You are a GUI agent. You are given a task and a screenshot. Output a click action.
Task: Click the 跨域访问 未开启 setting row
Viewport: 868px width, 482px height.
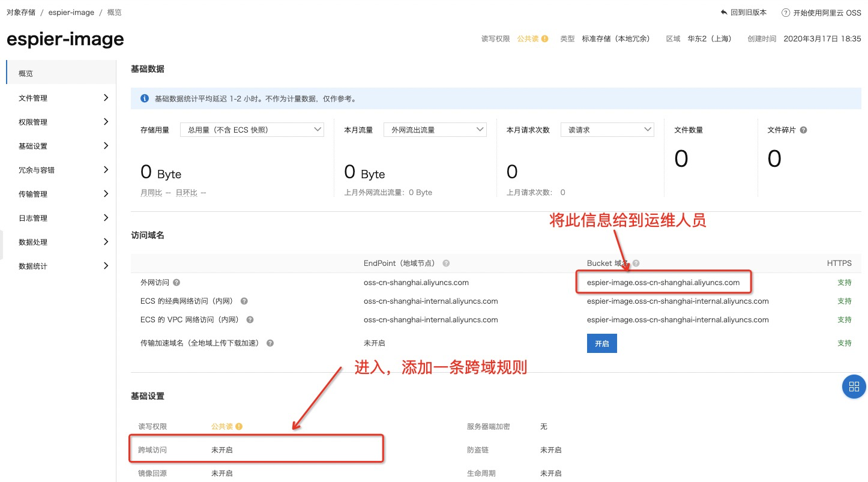point(256,450)
